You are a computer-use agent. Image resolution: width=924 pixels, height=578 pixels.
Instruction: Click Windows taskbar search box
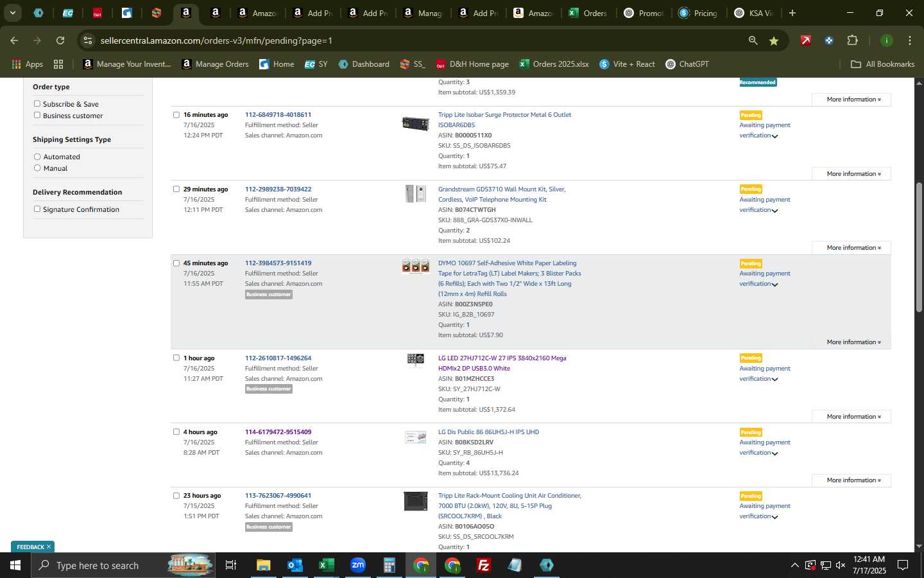[122, 565]
